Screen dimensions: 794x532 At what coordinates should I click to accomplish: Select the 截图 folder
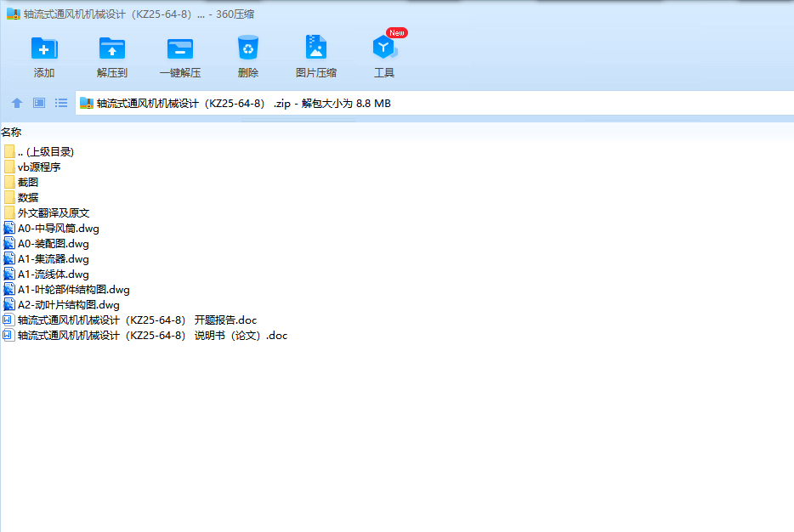21,182
